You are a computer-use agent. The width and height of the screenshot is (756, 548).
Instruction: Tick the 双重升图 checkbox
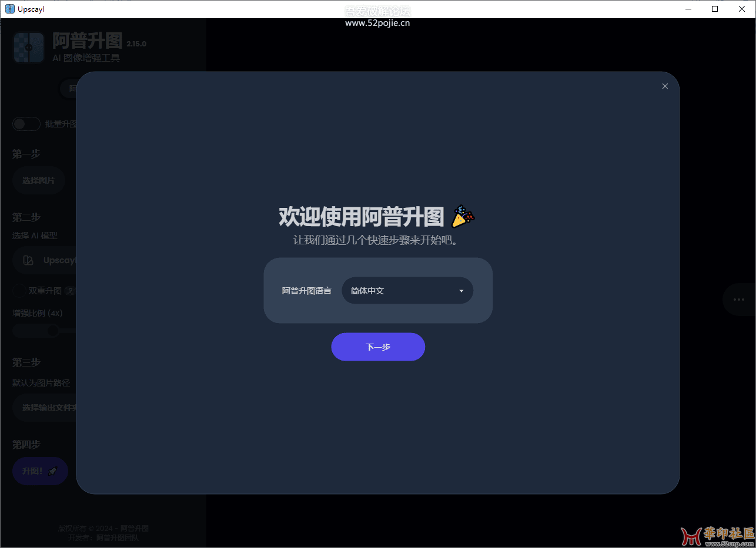tap(19, 291)
